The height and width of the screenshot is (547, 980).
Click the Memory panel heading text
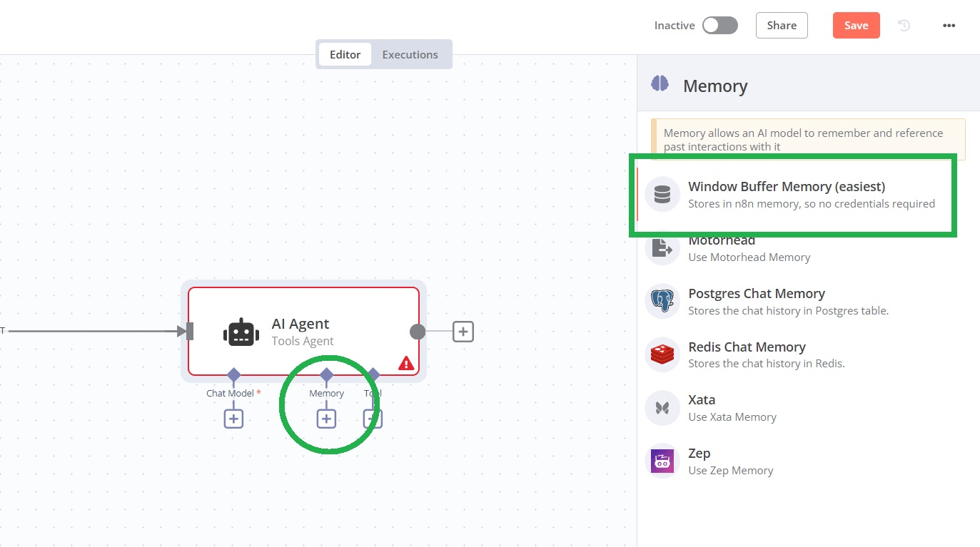pyautogui.click(x=715, y=86)
